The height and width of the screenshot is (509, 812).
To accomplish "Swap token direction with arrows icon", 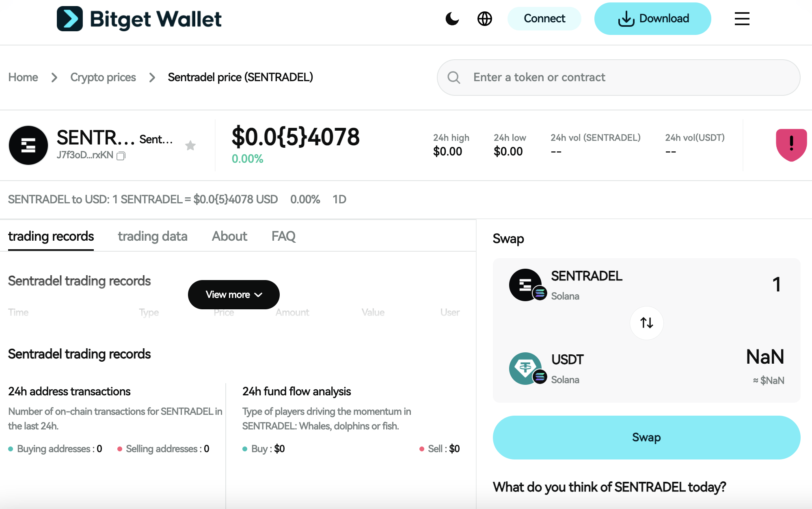I will tap(646, 323).
